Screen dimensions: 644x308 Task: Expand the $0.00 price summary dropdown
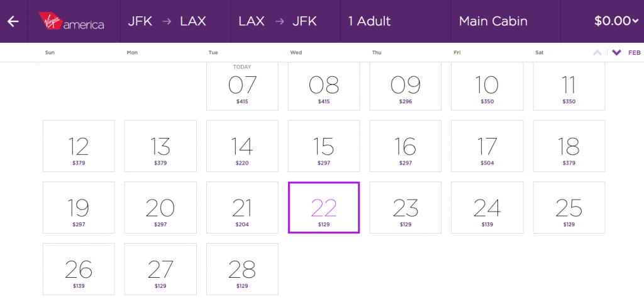(616, 21)
